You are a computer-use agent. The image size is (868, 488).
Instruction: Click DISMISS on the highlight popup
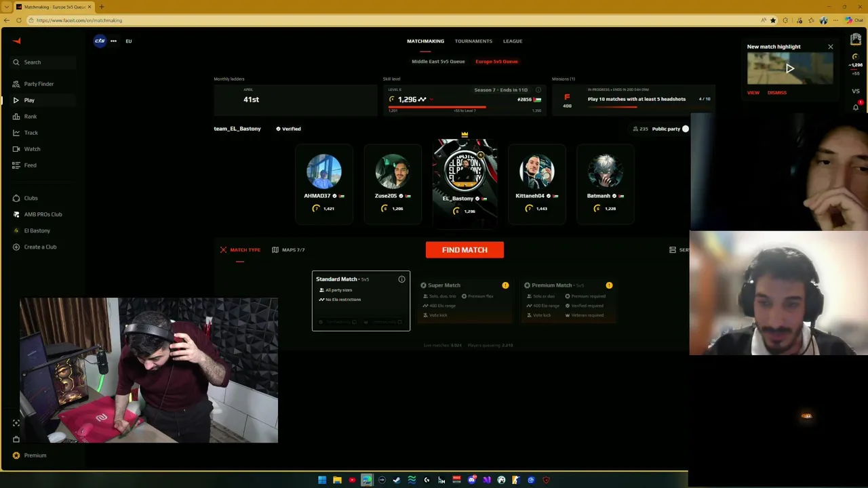[777, 93]
